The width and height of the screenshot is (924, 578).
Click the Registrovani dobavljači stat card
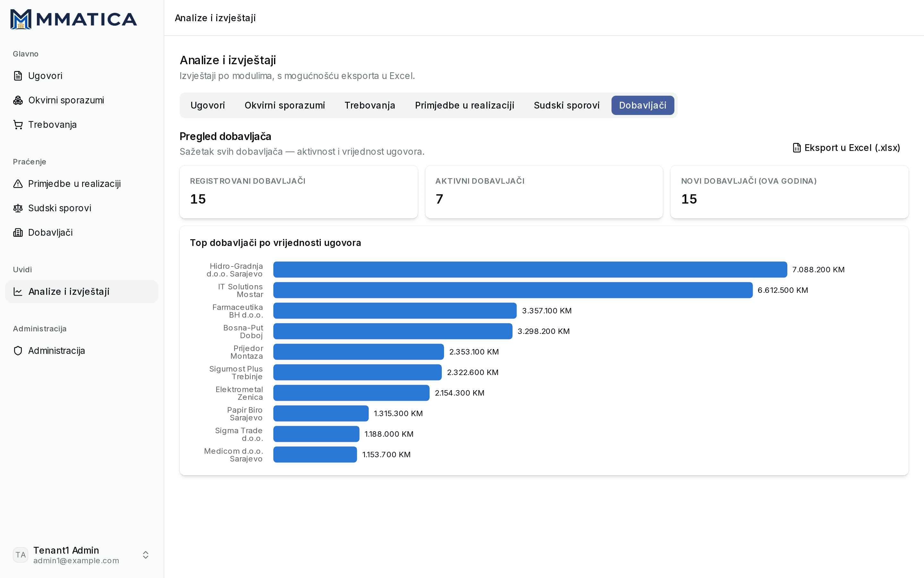point(299,192)
